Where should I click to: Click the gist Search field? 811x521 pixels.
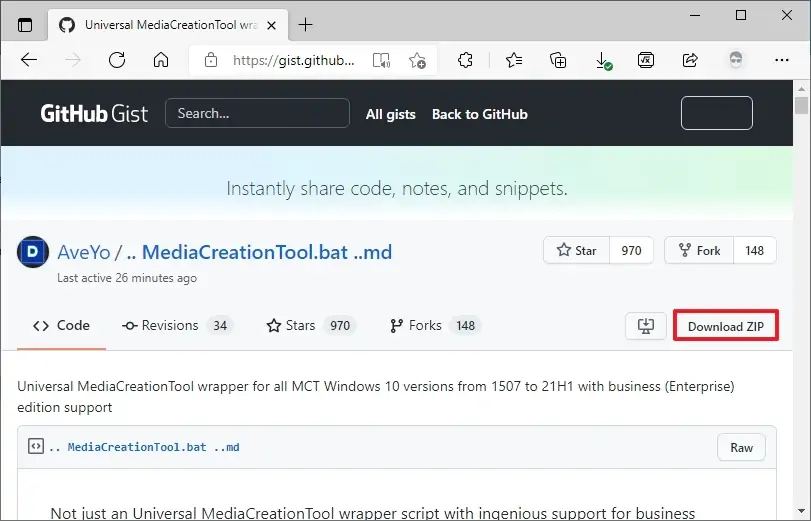258,113
